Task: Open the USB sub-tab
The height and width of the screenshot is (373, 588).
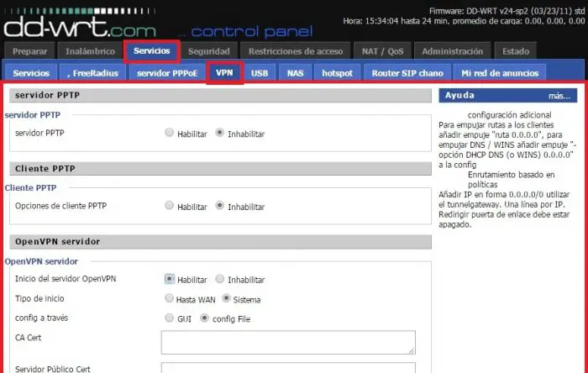Action: tap(260, 73)
